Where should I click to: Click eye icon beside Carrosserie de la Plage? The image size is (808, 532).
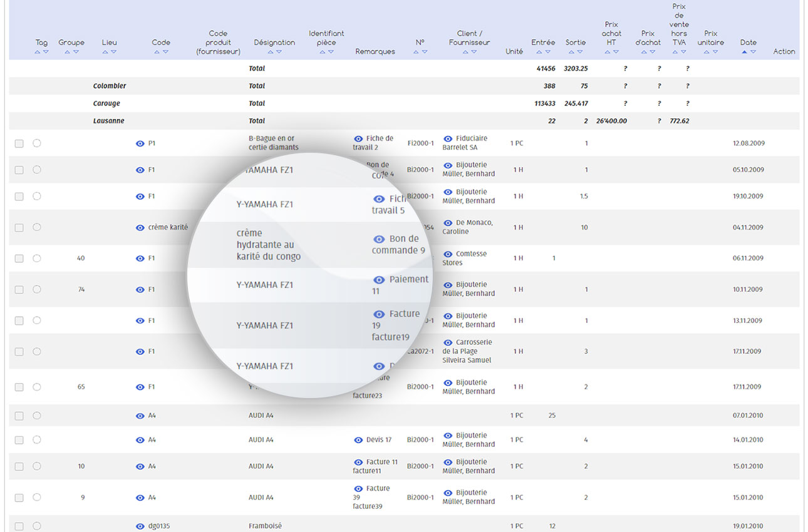[448, 343]
